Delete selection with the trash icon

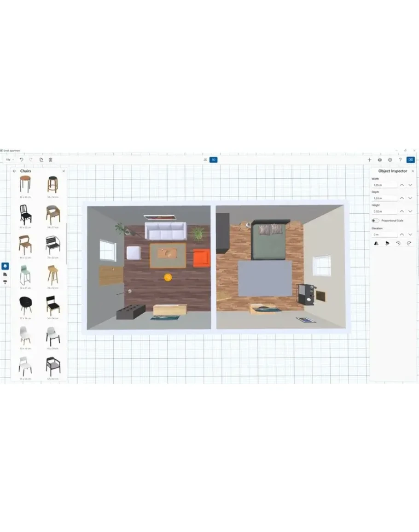pos(51,160)
